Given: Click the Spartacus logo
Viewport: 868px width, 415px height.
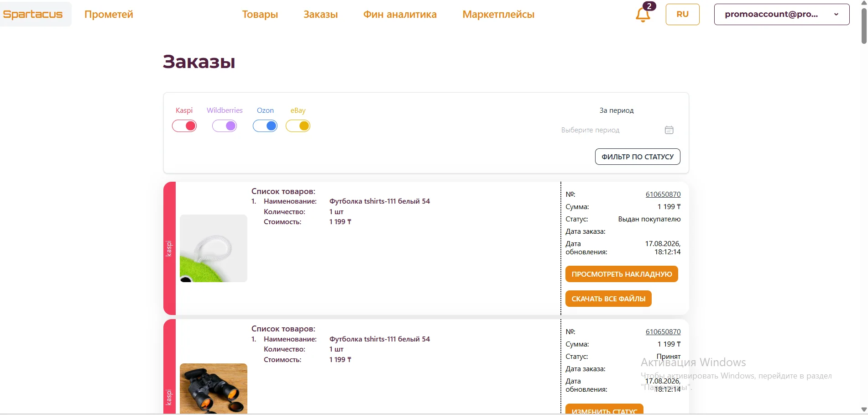Looking at the screenshot, I should point(33,14).
